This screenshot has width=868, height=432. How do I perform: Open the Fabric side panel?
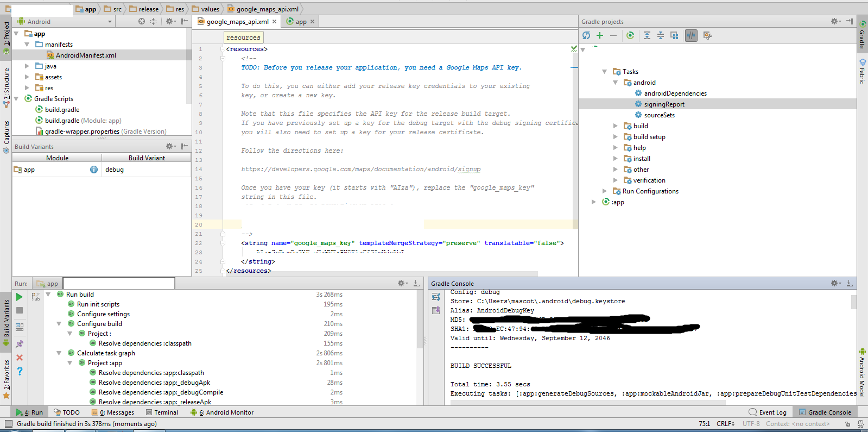(862, 71)
